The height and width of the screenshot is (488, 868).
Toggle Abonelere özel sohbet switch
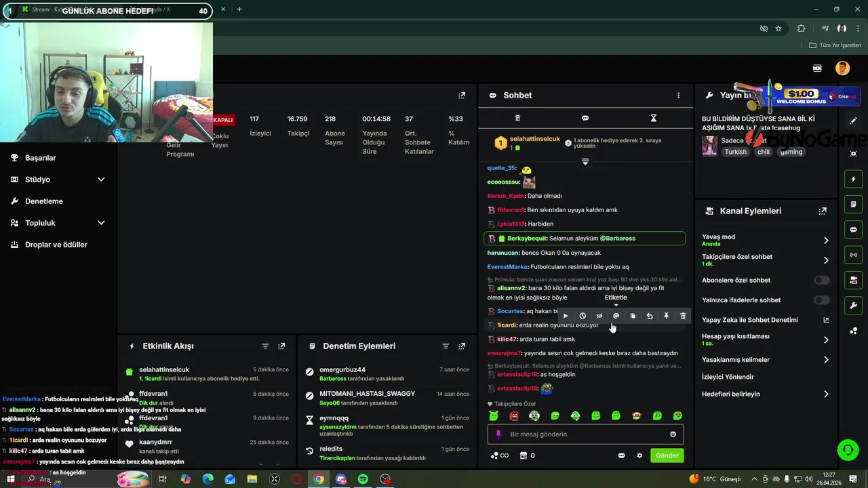821,280
